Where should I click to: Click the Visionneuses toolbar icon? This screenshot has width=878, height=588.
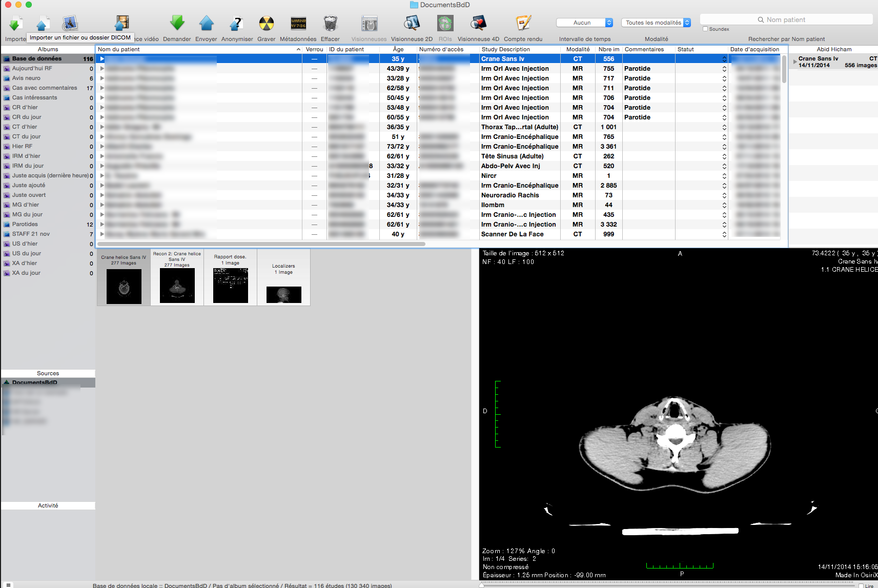(369, 24)
